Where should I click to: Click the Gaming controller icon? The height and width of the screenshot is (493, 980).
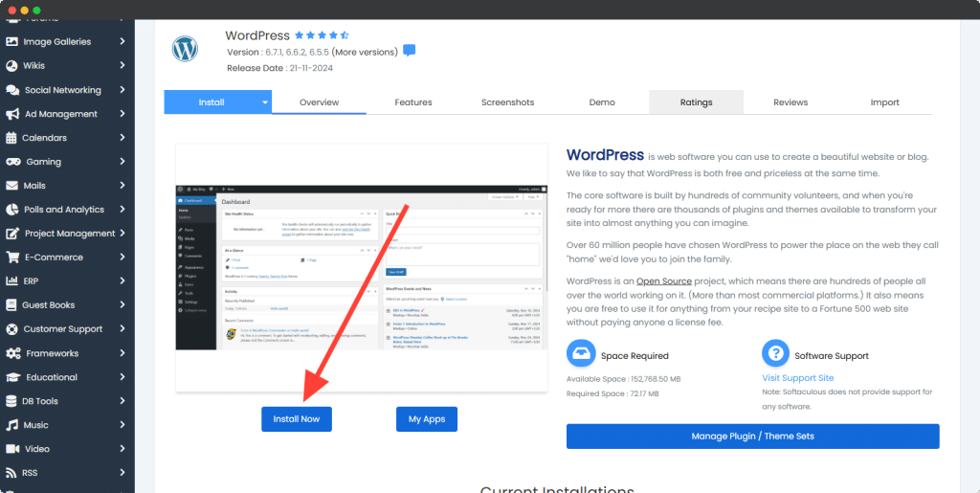[x=12, y=162]
